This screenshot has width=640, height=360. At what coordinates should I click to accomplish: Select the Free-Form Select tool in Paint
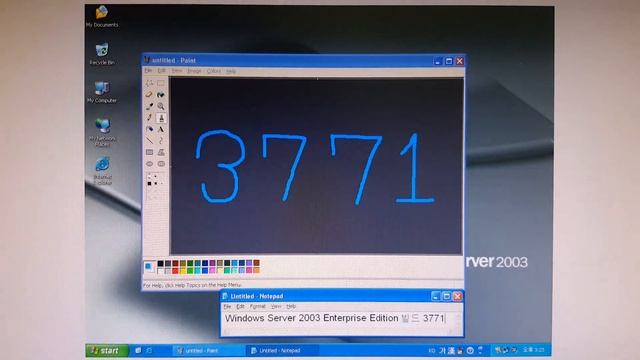[149, 83]
